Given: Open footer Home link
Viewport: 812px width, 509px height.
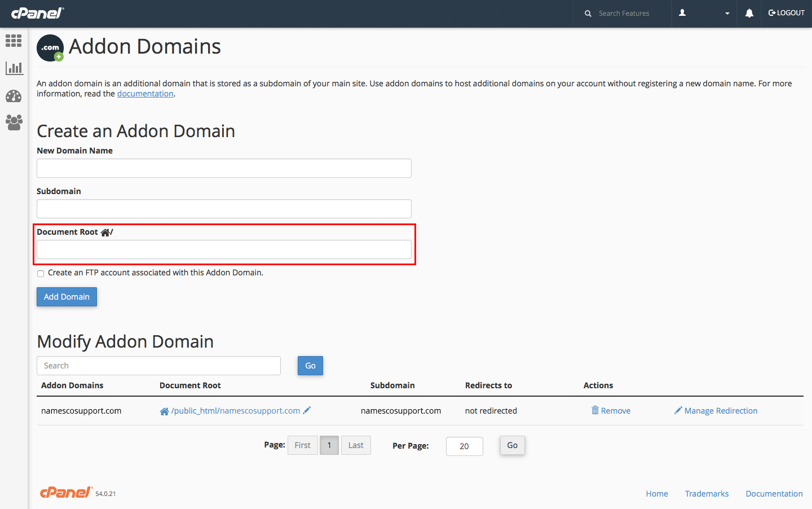Looking at the screenshot, I should pyautogui.click(x=657, y=494).
